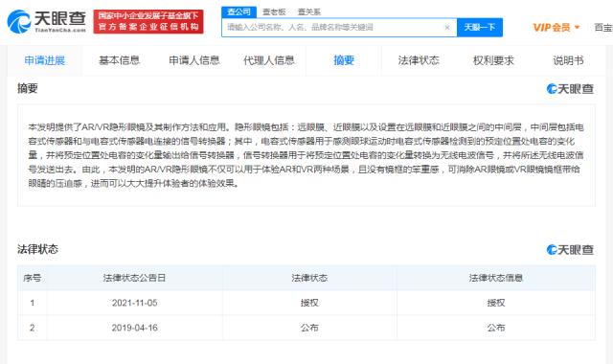Click row number 1 cell

[32, 303]
